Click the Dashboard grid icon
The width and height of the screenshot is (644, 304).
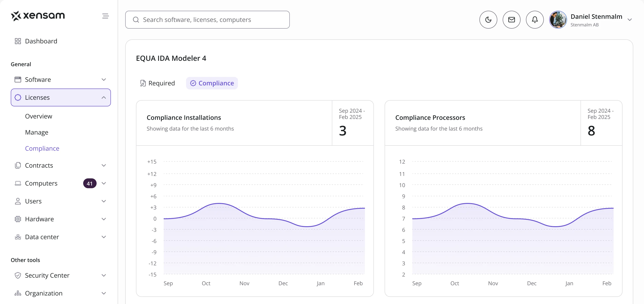pyautogui.click(x=18, y=41)
